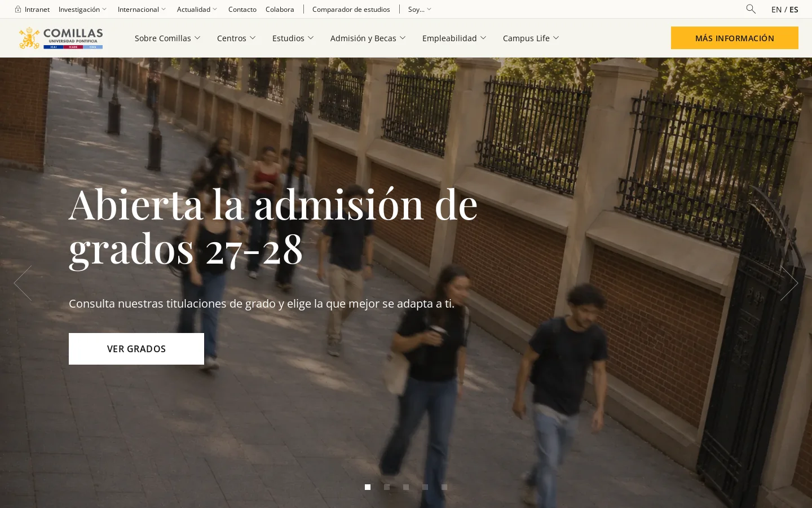Viewport: 812px width, 508px height.
Task: Expand the Empleabilidad menu
Action: [454, 38]
